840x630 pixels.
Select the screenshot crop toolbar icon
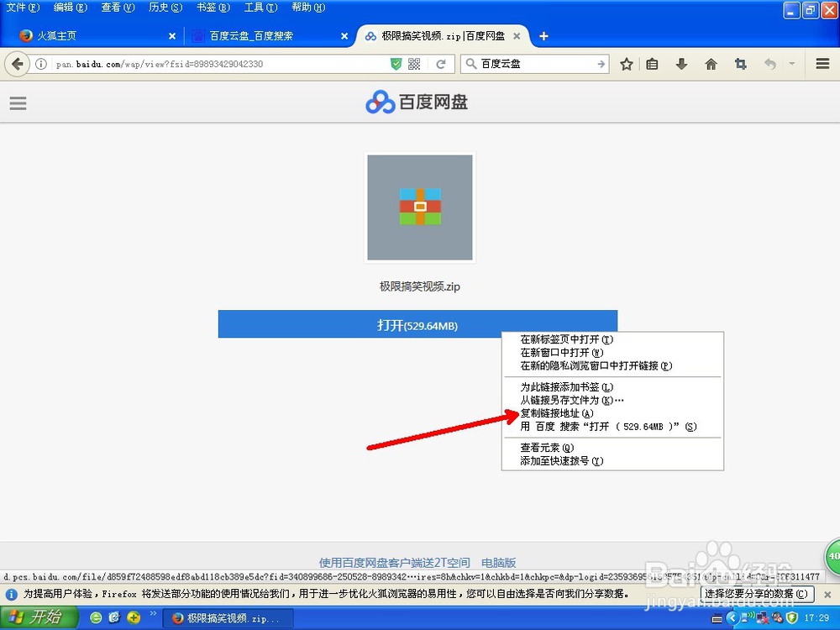740,63
